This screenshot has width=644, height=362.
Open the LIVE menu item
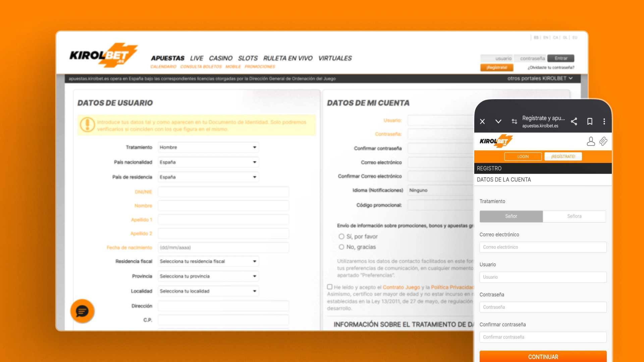pyautogui.click(x=197, y=58)
